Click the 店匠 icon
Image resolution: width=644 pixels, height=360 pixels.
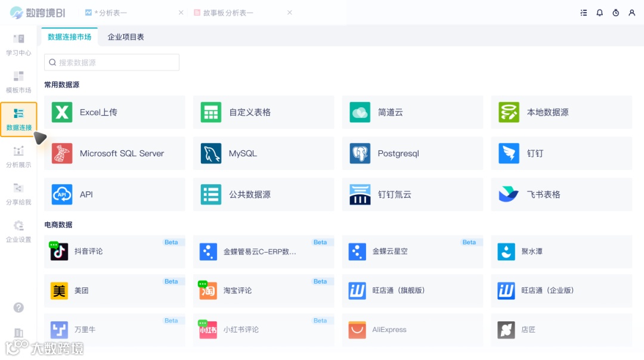click(x=506, y=330)
